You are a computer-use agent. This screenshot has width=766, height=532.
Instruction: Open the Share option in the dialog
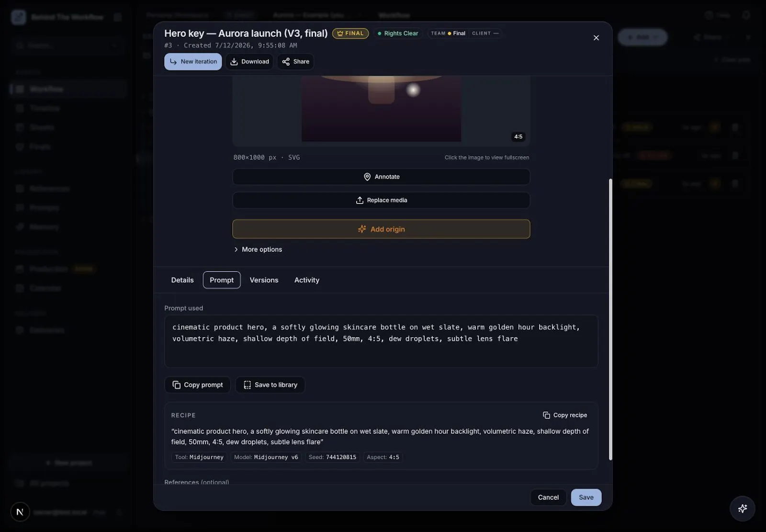(x=295, y=61)
